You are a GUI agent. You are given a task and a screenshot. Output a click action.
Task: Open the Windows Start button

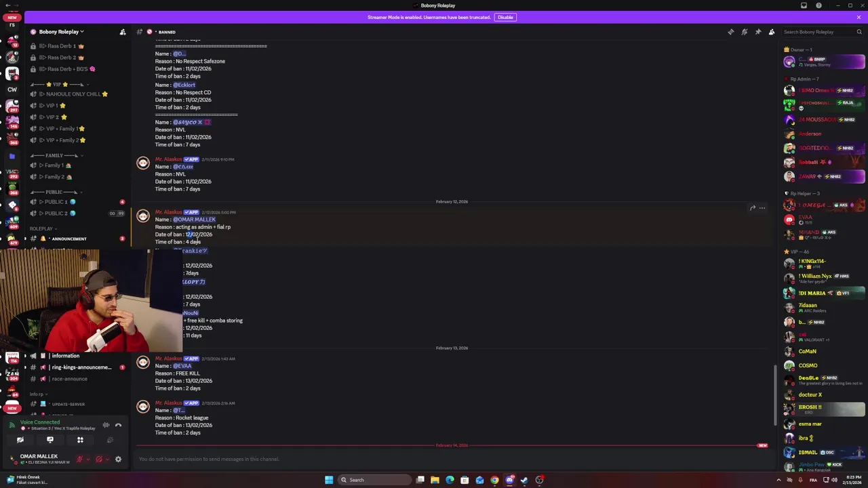(x=329, y=480)
